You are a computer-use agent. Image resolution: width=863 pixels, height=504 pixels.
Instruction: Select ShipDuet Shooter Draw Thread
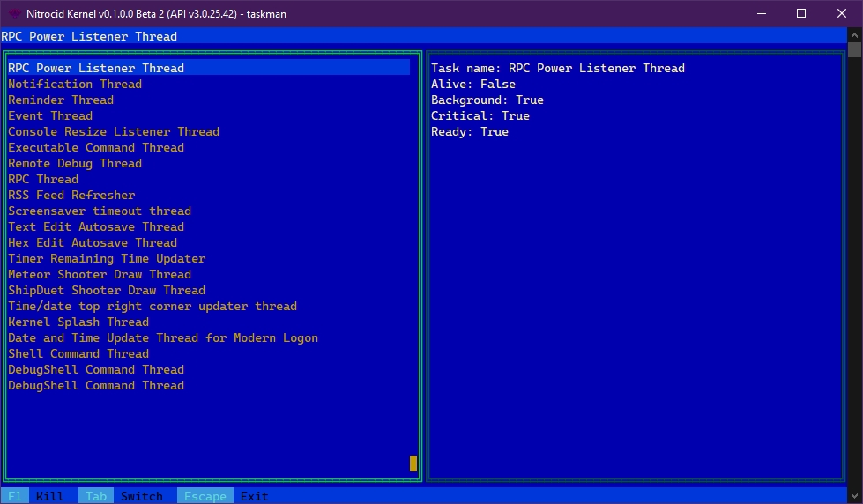point(107,291)
